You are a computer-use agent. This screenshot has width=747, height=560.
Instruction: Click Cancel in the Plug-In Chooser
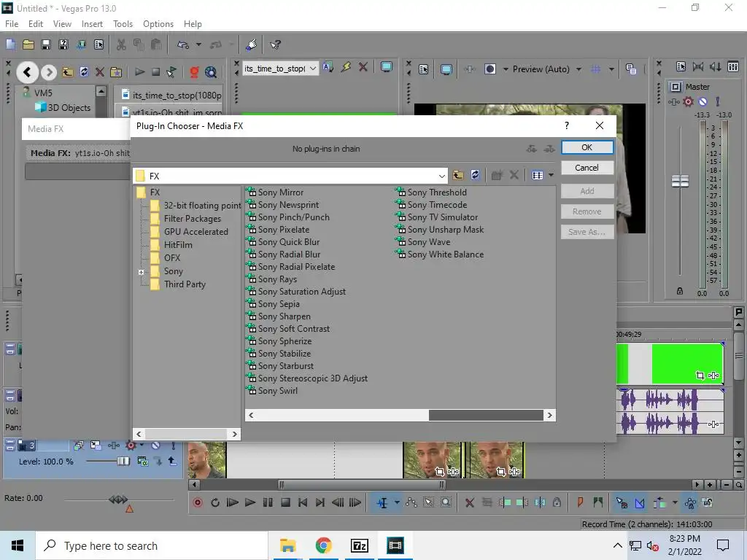click(587, 168)
